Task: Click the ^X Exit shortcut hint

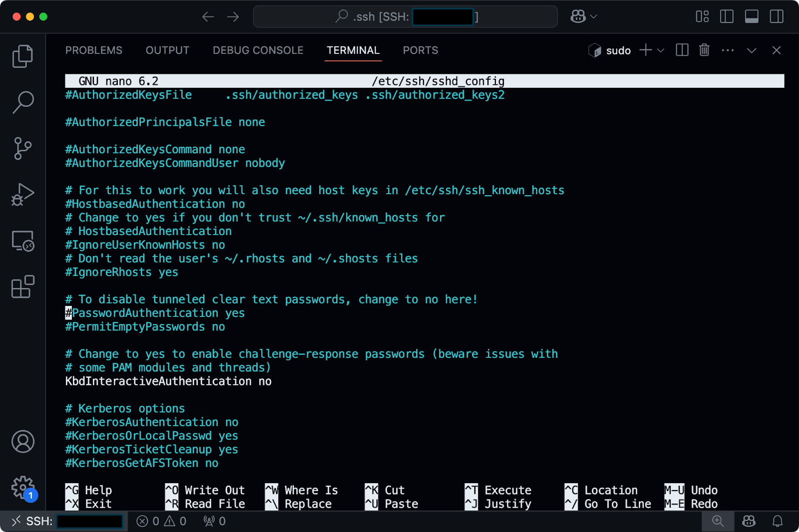Action: [x=88, y=504]
